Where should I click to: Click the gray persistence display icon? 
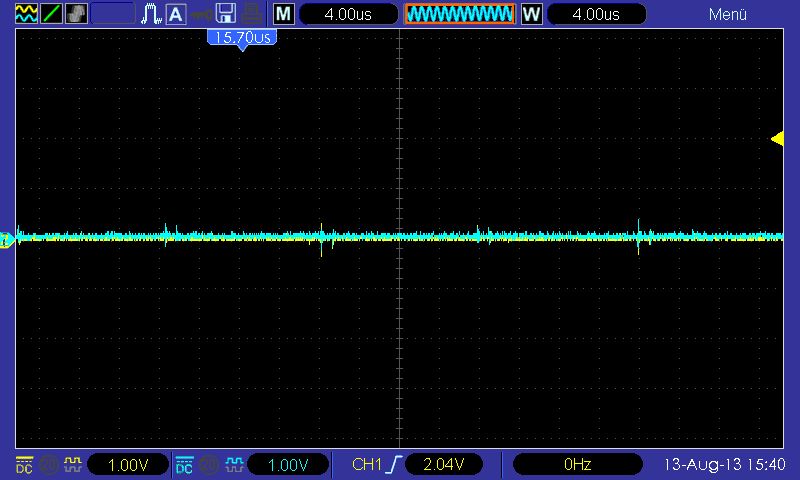point(76,14)
